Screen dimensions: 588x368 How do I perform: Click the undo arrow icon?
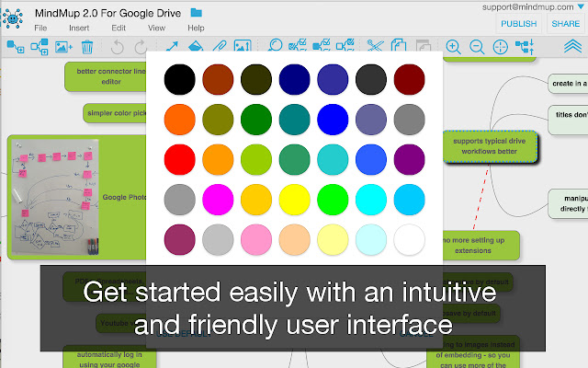tap(117, 47)
